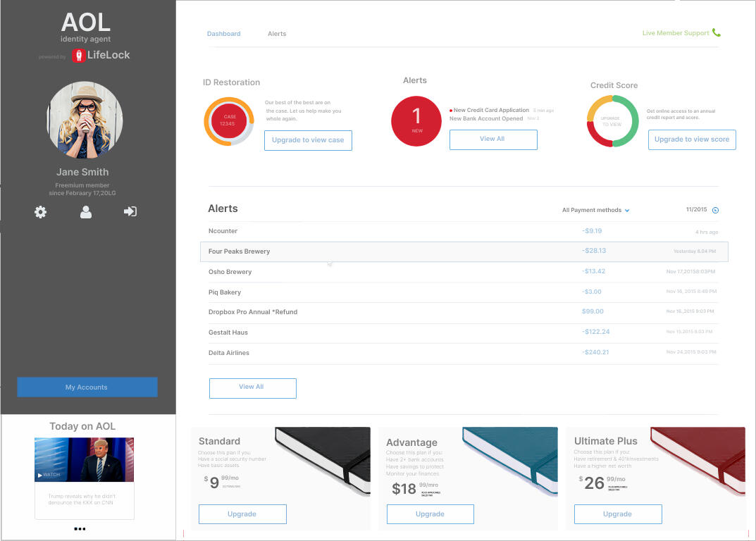This screenshot has width=756, height=541.
Task: Click the Trump KKK news headline text
Action: coord(82,499)
